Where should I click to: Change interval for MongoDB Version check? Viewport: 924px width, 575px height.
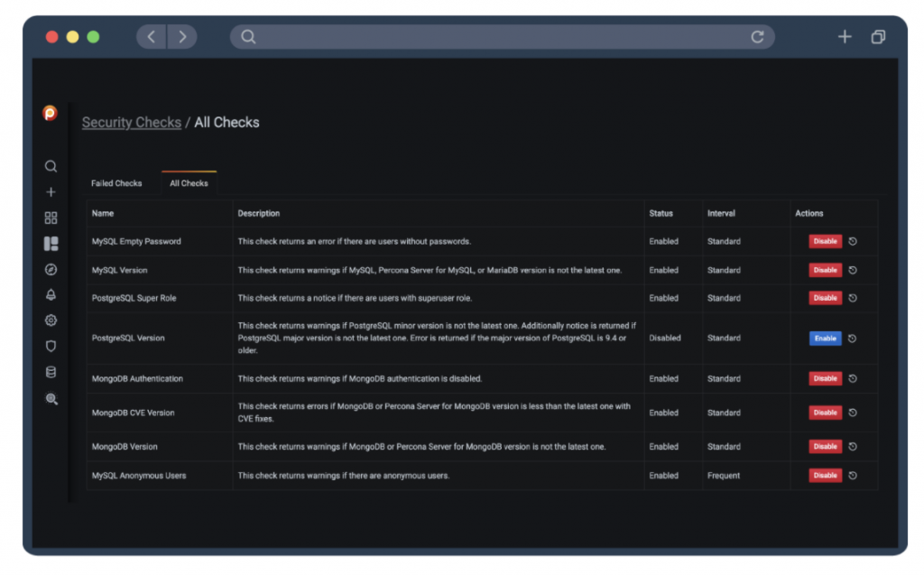(852, 447)
